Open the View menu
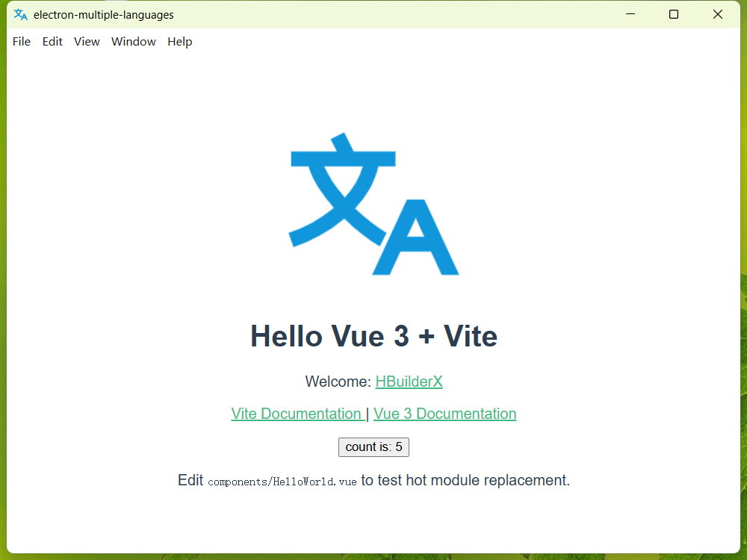The height and width of the screenshot is (560, 747). (x=87, y=42)
